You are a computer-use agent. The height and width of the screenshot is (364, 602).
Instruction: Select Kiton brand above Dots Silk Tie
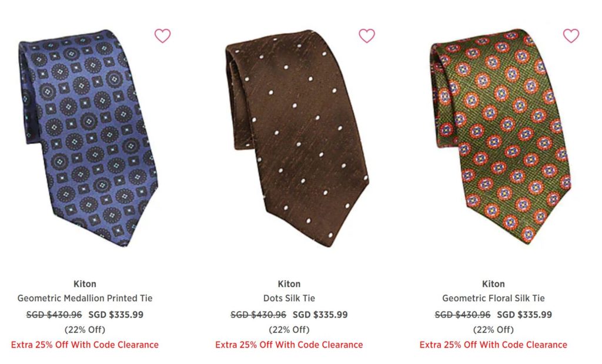coord(289,284)
